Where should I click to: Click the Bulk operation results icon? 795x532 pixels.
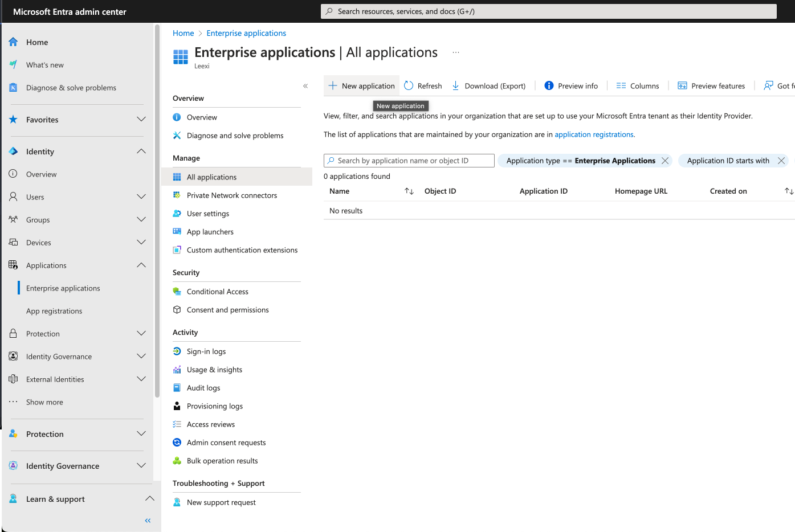(x=177, y=461)
